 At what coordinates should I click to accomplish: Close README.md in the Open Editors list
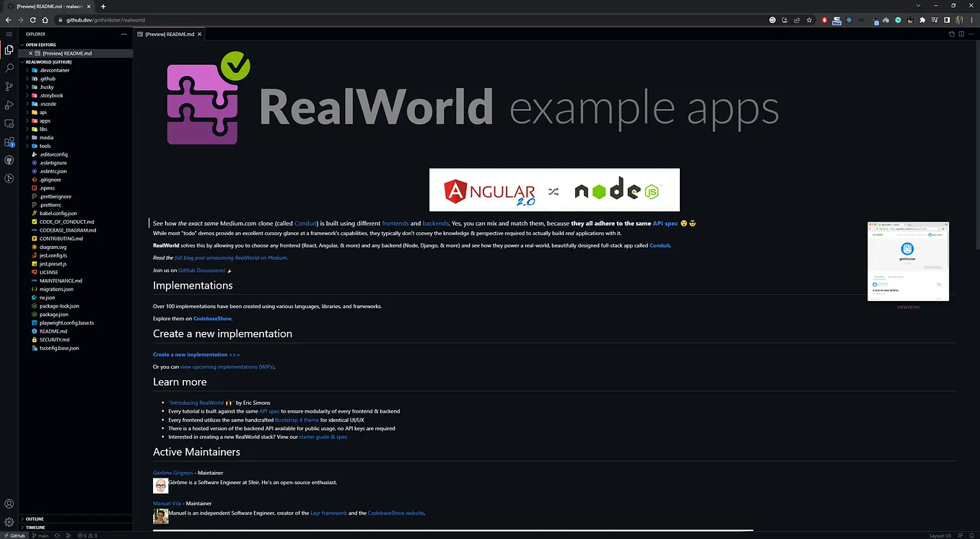30,53
